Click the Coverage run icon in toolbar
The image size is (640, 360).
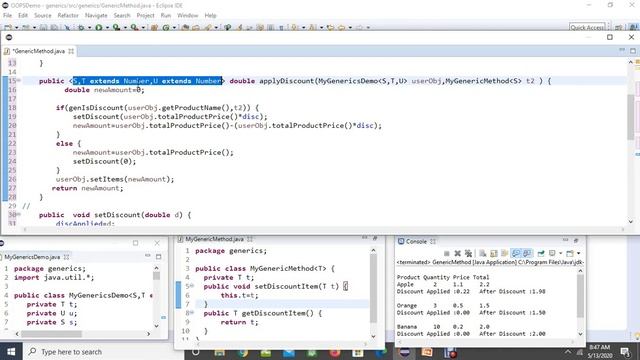point(116,27)
